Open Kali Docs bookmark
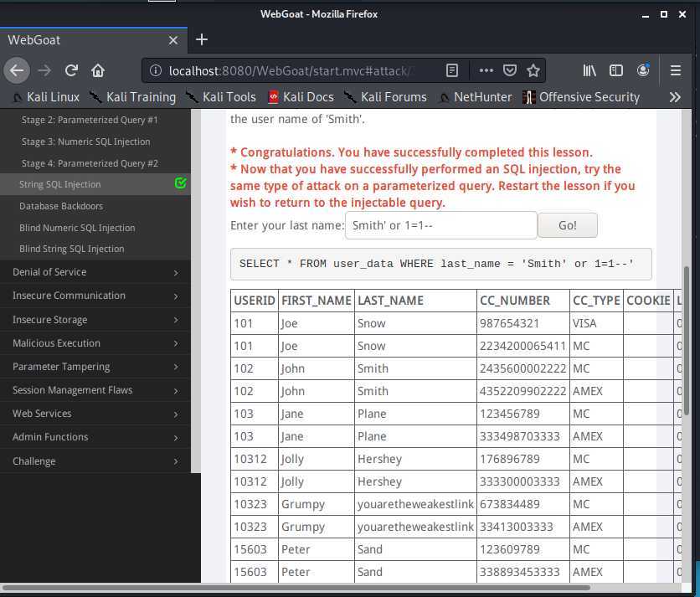The image size is (700, 597). point(301,97)
